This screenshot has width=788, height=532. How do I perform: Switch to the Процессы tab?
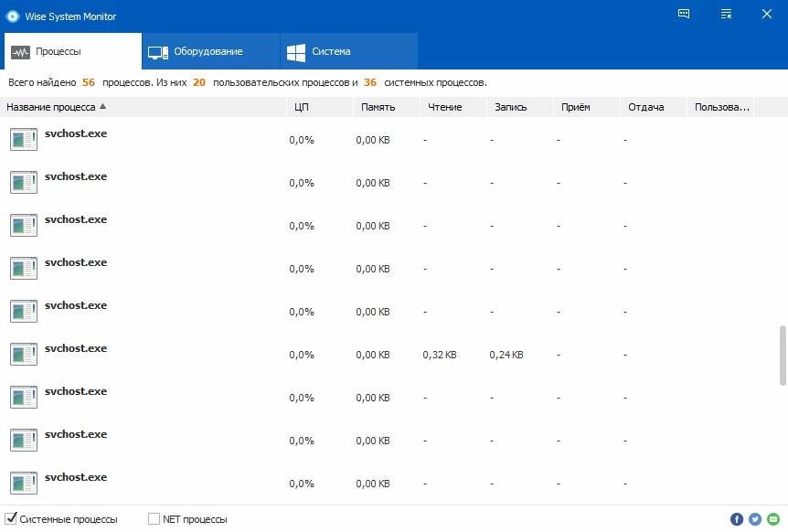click(73, 51)
